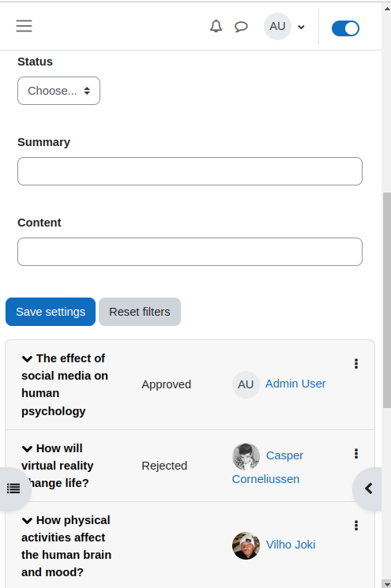391x588 pixels.
Task: Click the Save settings button
Action: [x=51, y=312]
